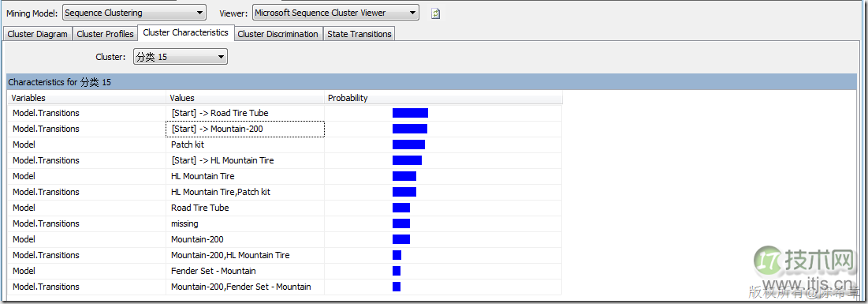Sort by the Values column header
868x304 pixels.
coord(245,98)
